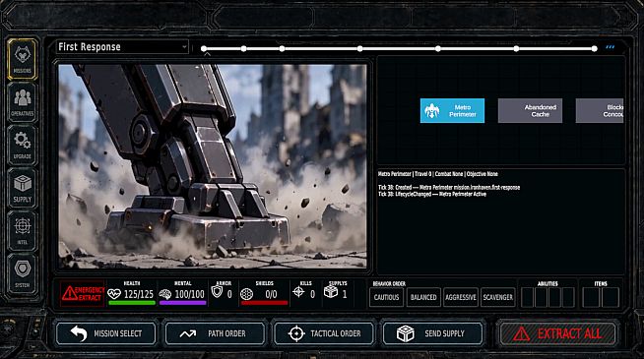Click the 'Metro Perimeter | Travel 0' status line
Screen dimensions: 644x359
pos(438,174)
